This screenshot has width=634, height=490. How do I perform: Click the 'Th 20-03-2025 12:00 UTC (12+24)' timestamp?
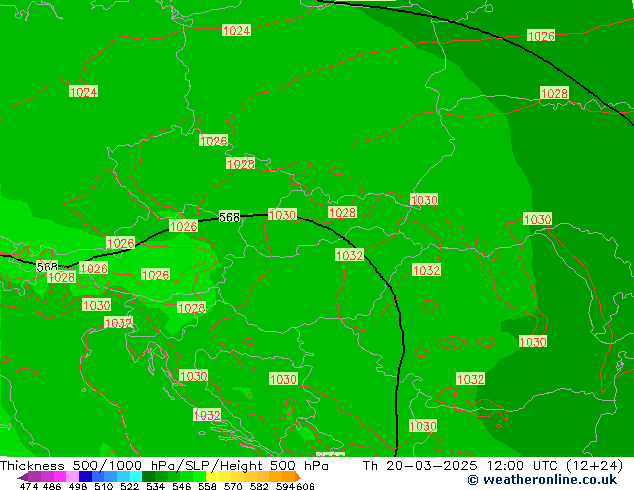click(x=493, y=466)
